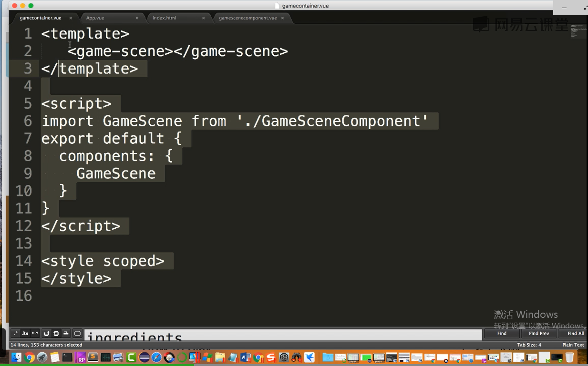Viewport: 588px width, 366px height.
Task: Open Terminal from the dock
Action: pyautogui.click(x=68, y=357)
